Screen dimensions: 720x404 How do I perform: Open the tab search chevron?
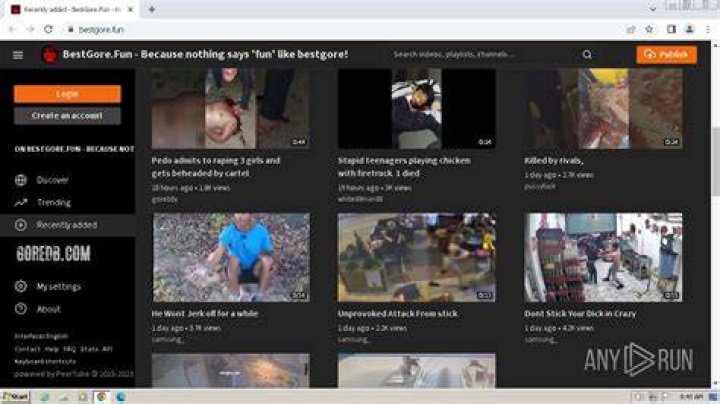click(x=652, y=9)
